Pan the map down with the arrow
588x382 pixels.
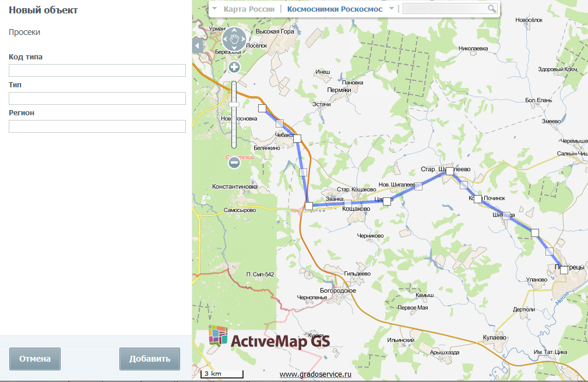tap(234, 48)
